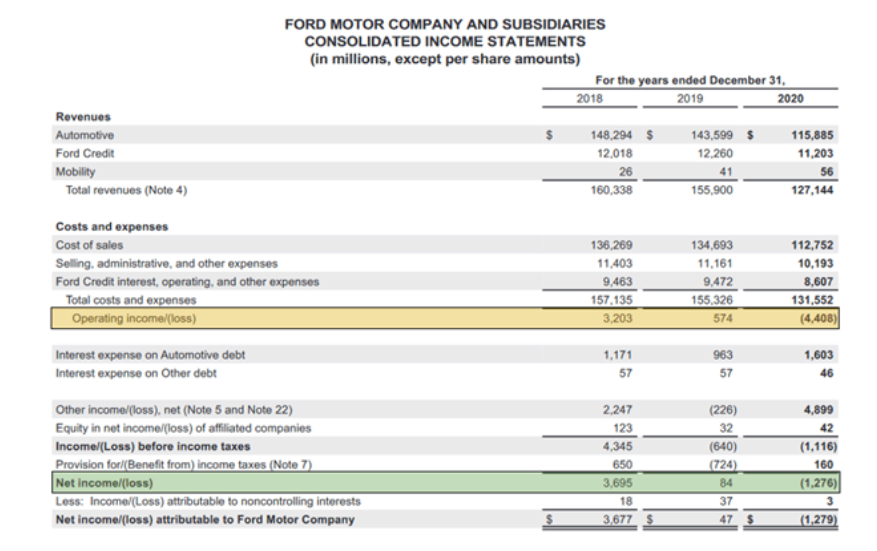
Task: Select the value 963
Action: (x=723, y=355)
